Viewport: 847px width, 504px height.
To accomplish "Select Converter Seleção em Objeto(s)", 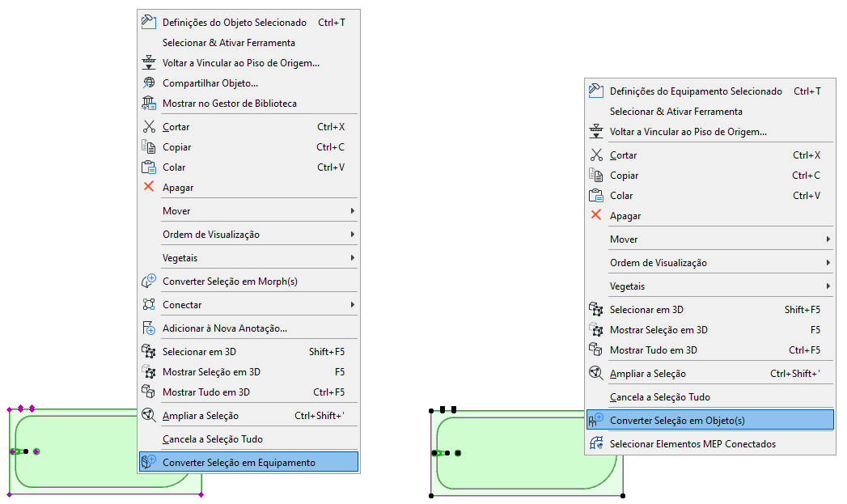I will [710, 421].
